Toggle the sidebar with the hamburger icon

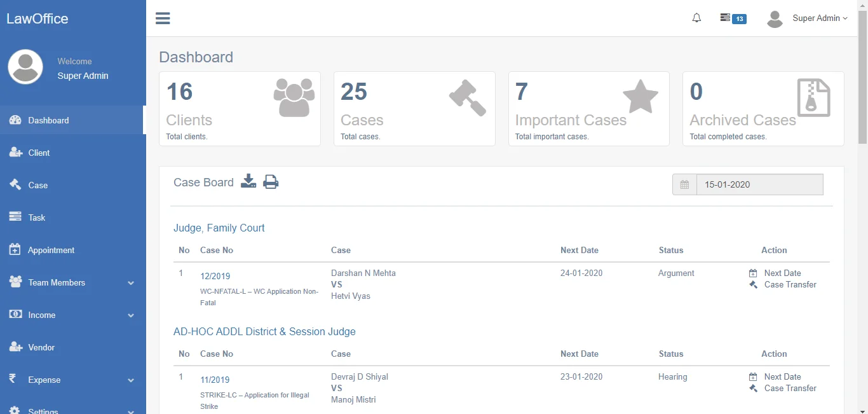[x=163, y=18]
